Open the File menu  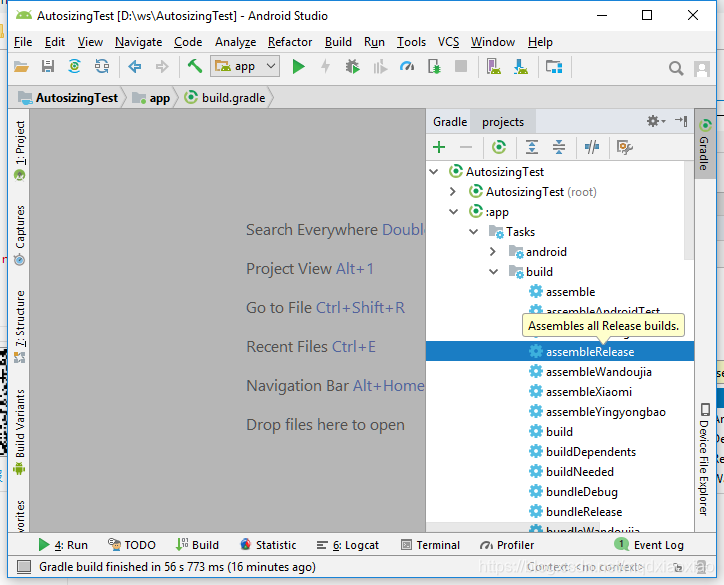tap(23, 42)
